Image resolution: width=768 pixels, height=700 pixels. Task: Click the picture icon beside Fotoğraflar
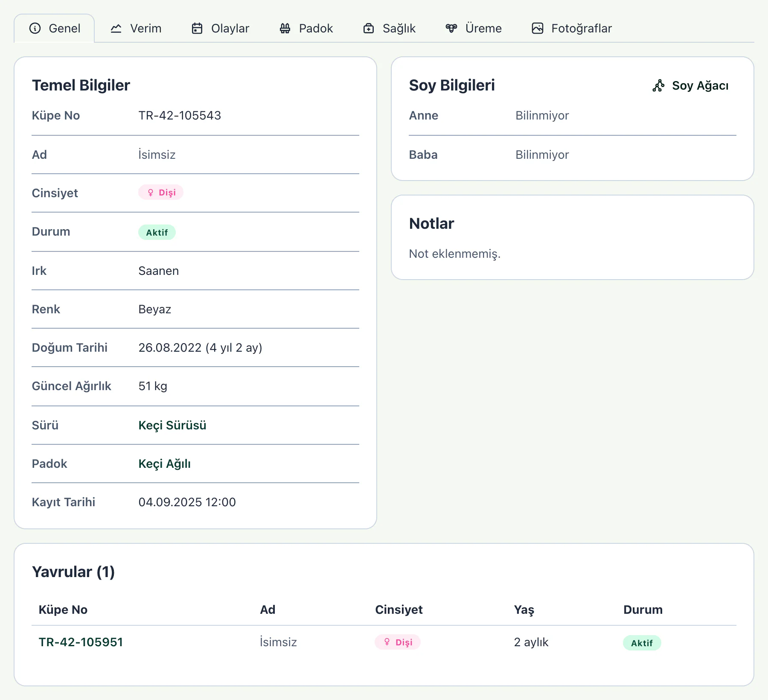(538, 28)
